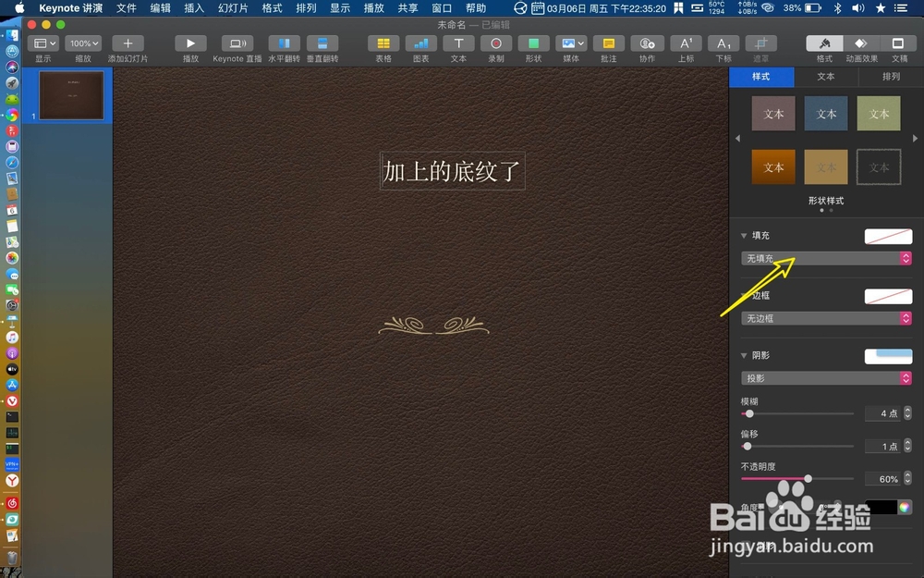Select slide 1 thumbnail in navigator
This screenshot has width=924, height=578.
click(71, 95)
